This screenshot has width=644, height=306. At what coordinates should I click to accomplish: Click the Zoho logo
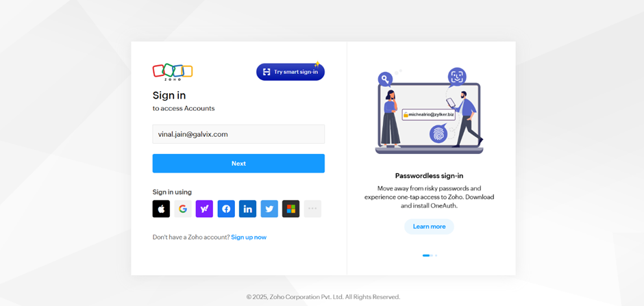[x=173, y=72]
